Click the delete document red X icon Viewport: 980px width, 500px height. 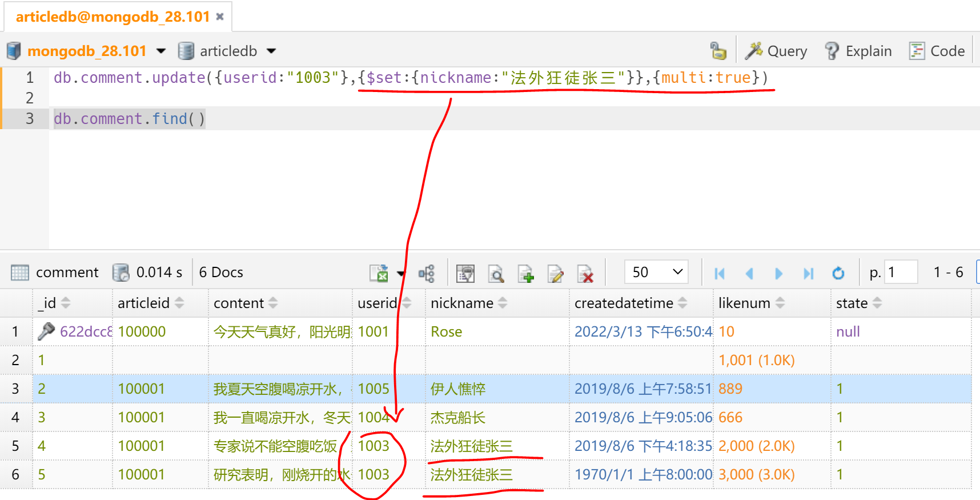585,273
